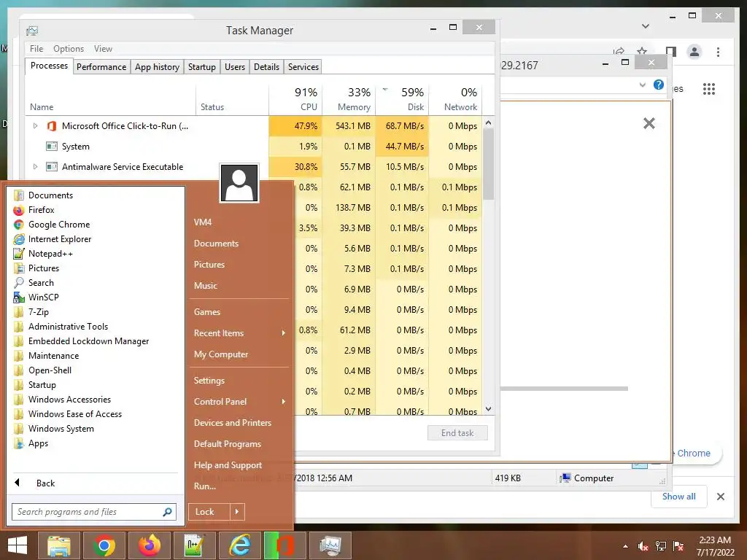Click the user account picture
The width and height of the screenshot is (747, 560).
(239, 183)
